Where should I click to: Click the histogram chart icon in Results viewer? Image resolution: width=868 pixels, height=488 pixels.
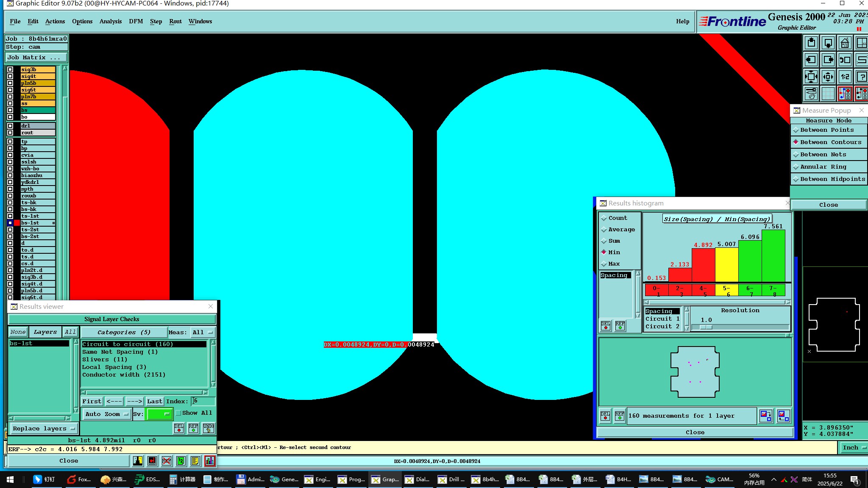click(209, 461)
